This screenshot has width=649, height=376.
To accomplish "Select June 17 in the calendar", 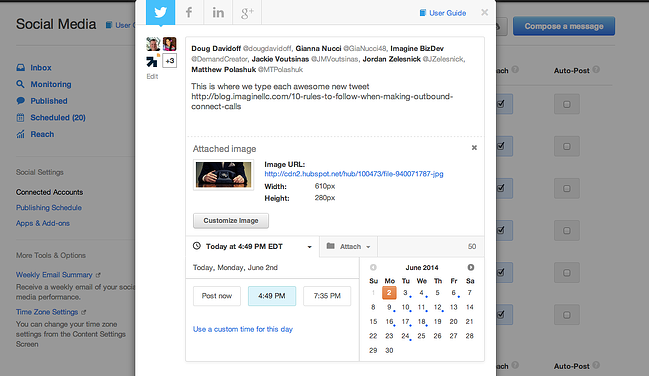I will (x=405, y=322).
